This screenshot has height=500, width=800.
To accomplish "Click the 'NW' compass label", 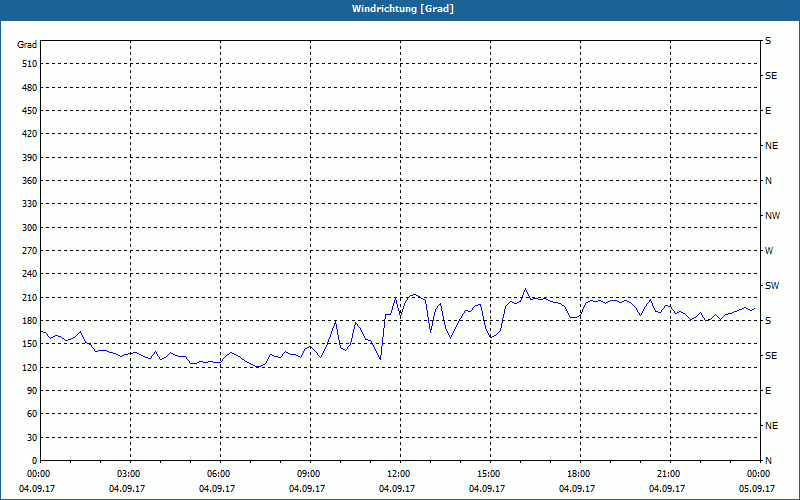I will (772, 216).
